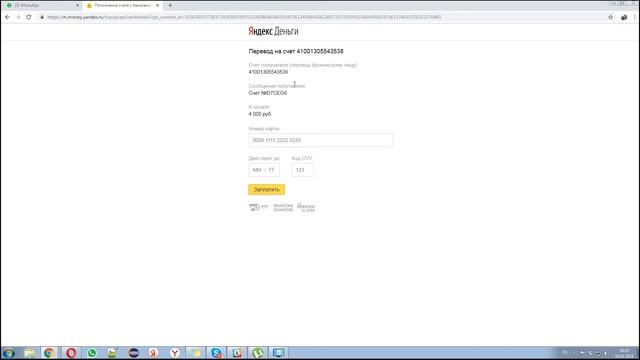Click the MasterCard SecureCode badge
The image size is (640, 360).
coord(283,207)
